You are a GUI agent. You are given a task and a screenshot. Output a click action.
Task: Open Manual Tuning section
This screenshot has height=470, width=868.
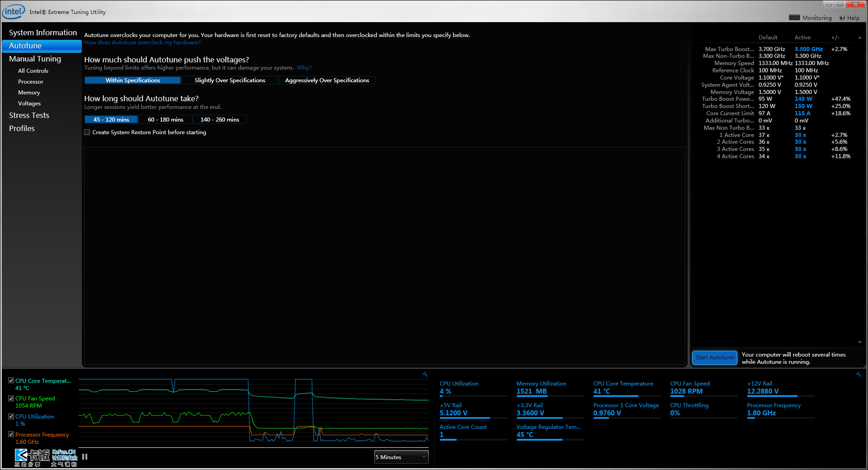(x=35, y=59)
